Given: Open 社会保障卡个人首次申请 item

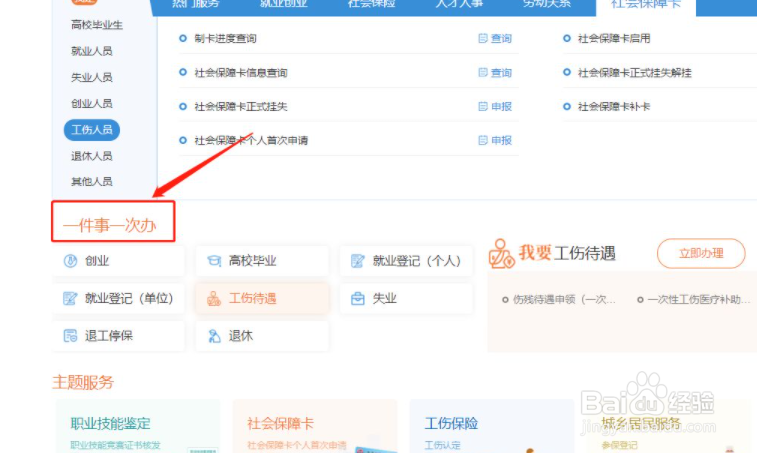Looking at the screenshot, I should pyautogui.click(x=251, y=140).
